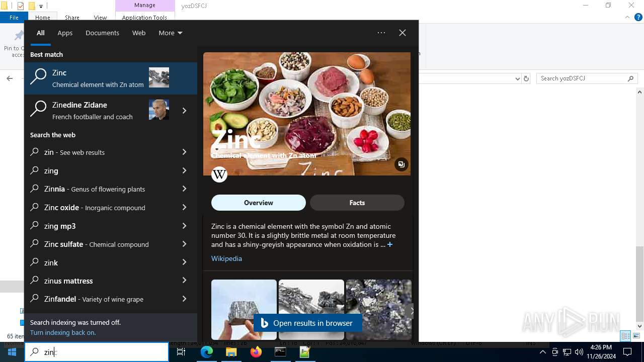The image size is (644, 362).
Task: Collapse the Explorer ribbon chevron
Action: click(627, 17)
